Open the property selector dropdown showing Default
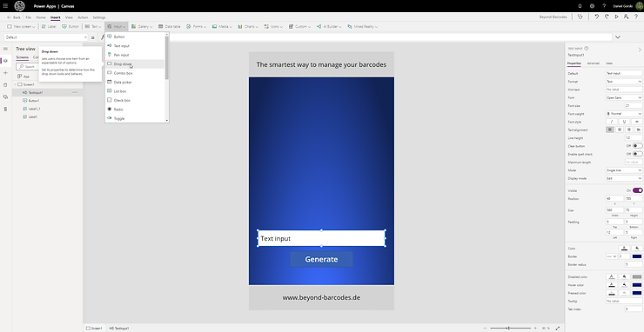The height and width of the screenshot is (332, 644). [x=45, y=37]
